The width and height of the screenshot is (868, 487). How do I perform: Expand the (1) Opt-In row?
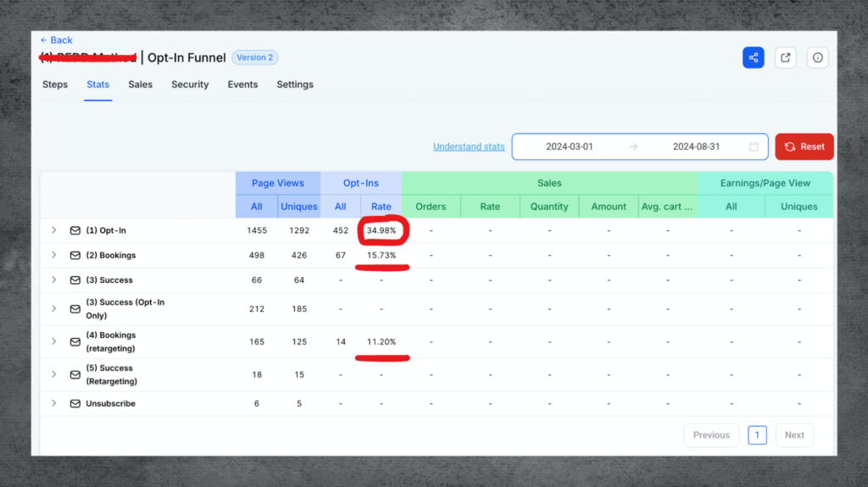pos(53,230)
